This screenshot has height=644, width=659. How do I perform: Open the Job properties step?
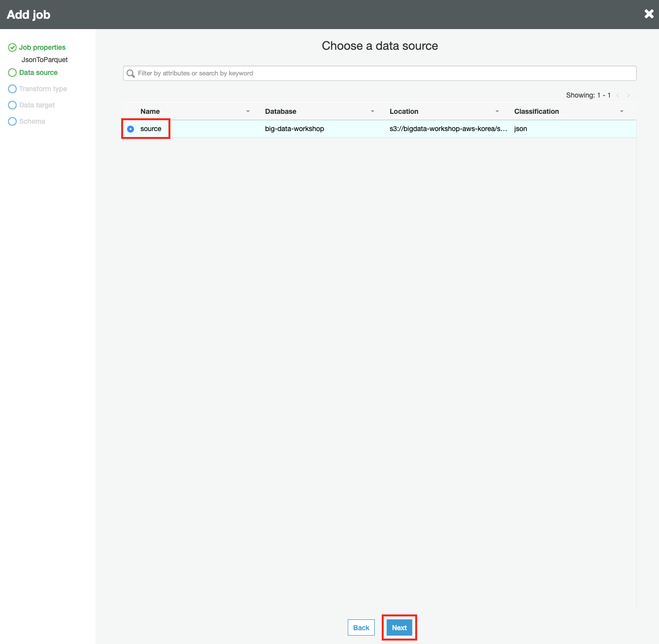pyautogui.click(x=42, y=47)
